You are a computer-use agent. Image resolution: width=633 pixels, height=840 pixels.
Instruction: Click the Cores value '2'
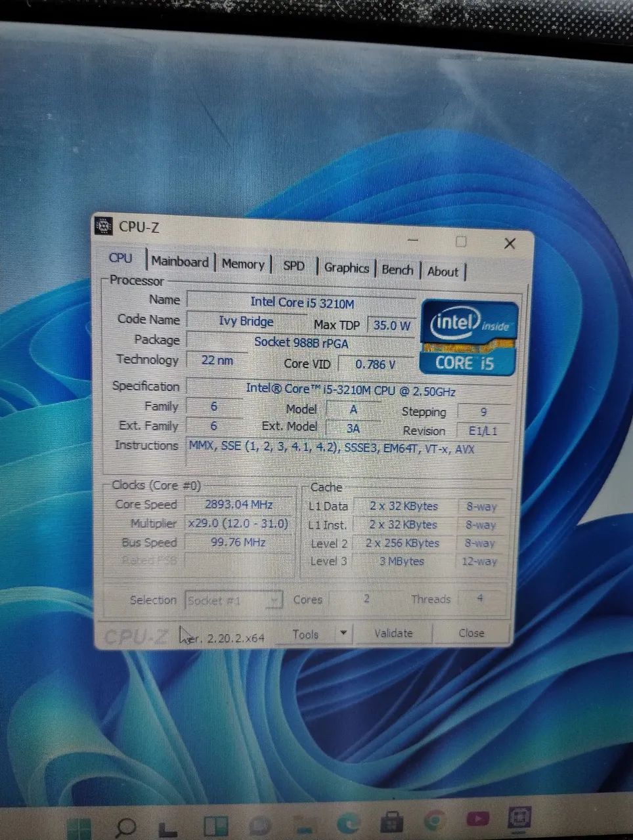366,598
